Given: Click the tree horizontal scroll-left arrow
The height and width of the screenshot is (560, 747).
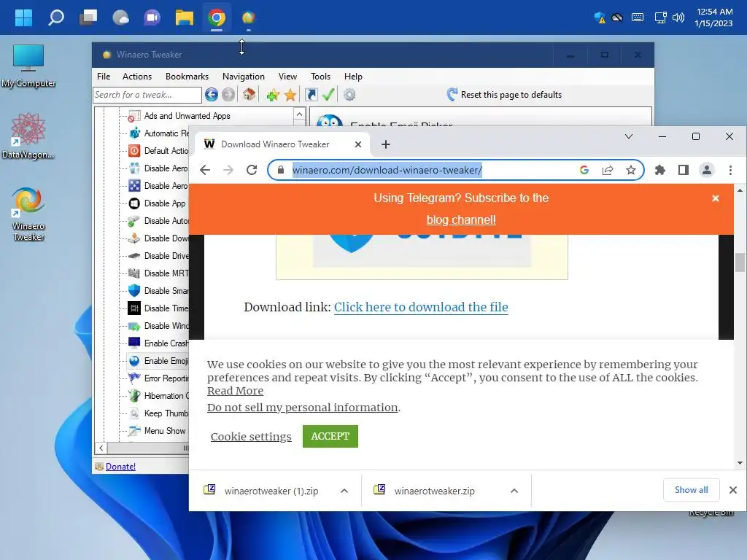Looking at the screenshot, I should (x=101, y=448).
